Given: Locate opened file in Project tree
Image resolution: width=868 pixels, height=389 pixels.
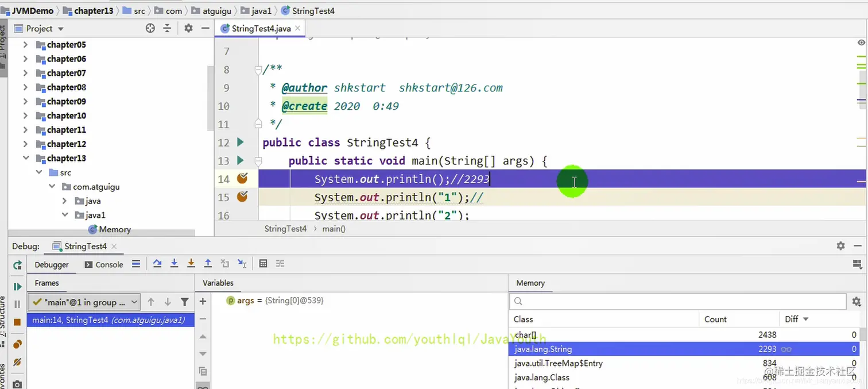Looking at the screenshot, I should (150, 28).
